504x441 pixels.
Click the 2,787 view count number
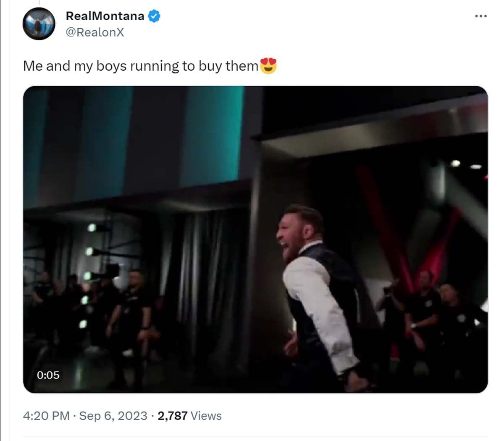pyautogui.click(x=172, y=416)
